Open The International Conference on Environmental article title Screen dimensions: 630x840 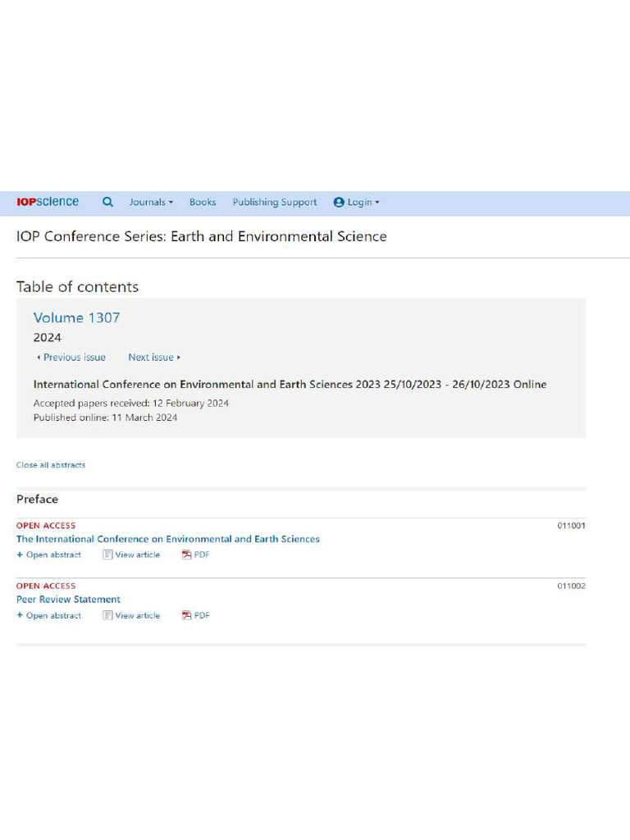click(168, 539)
